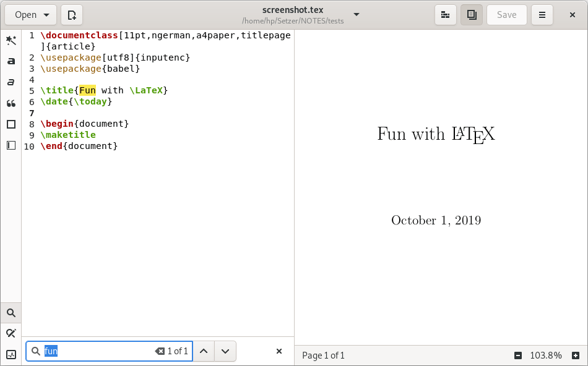588x366 pixels.
Task: Apply bold text with the bold 'a' icon
Action: (x=11, y=61)
